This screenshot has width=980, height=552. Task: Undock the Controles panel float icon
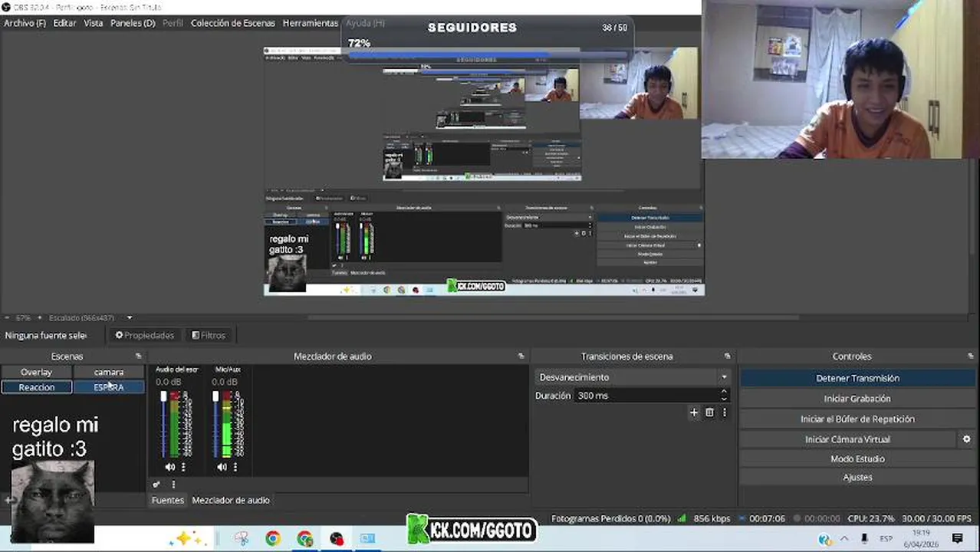click(971, 356)
